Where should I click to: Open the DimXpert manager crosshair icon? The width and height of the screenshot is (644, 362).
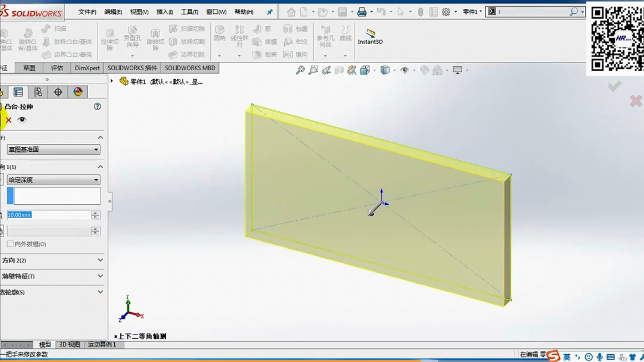(x=58, y=92)
